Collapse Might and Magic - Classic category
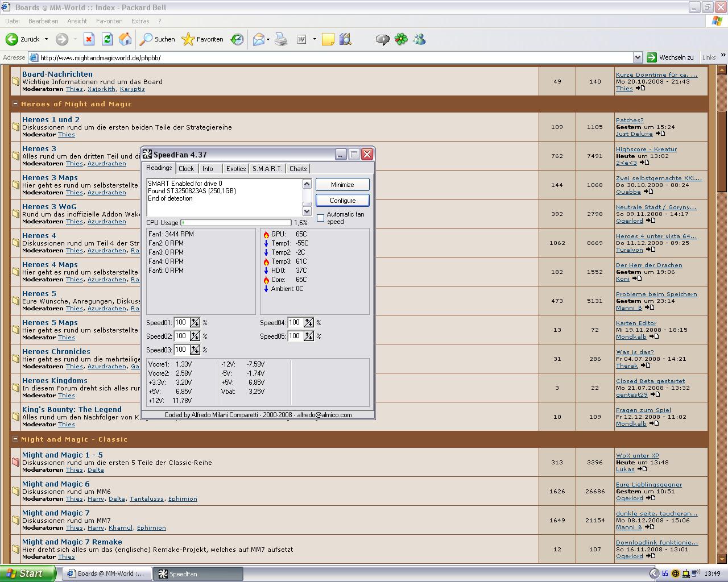Image resolution: width=728 pixels, height=582 pixels. pyautogui.click(x=15, y=439)
